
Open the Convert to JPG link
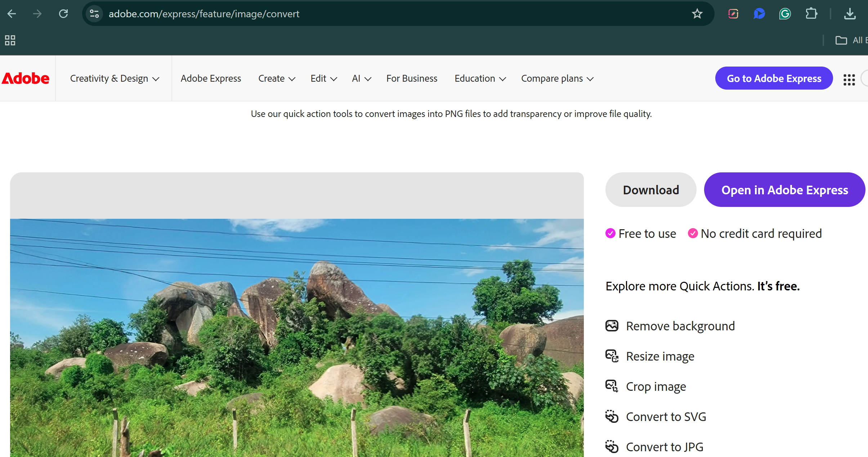point(665,447)
